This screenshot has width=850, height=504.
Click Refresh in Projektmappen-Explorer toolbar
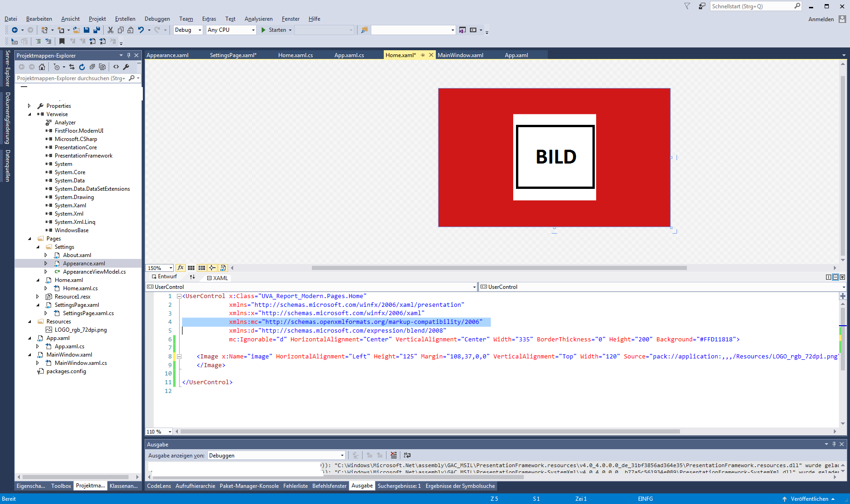(82, 67)
